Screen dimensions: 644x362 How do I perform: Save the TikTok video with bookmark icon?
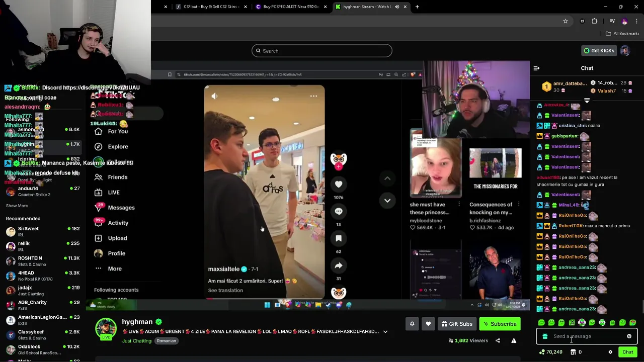[x=339, y=238]
